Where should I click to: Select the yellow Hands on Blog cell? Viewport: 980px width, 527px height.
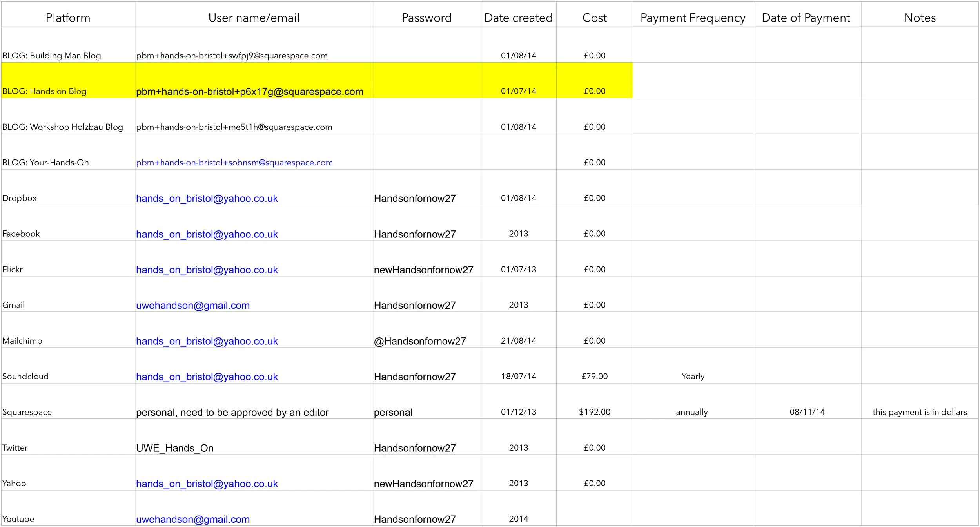click(44, 91)
